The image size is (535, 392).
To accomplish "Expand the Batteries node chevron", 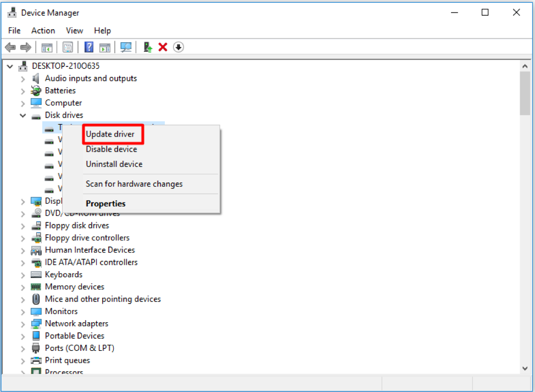I will click(x=23, y=92).
